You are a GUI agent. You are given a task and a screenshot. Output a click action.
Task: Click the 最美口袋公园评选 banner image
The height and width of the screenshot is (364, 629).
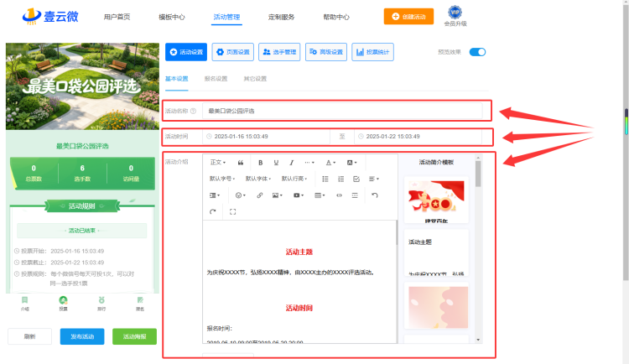[x=82, y=86]
